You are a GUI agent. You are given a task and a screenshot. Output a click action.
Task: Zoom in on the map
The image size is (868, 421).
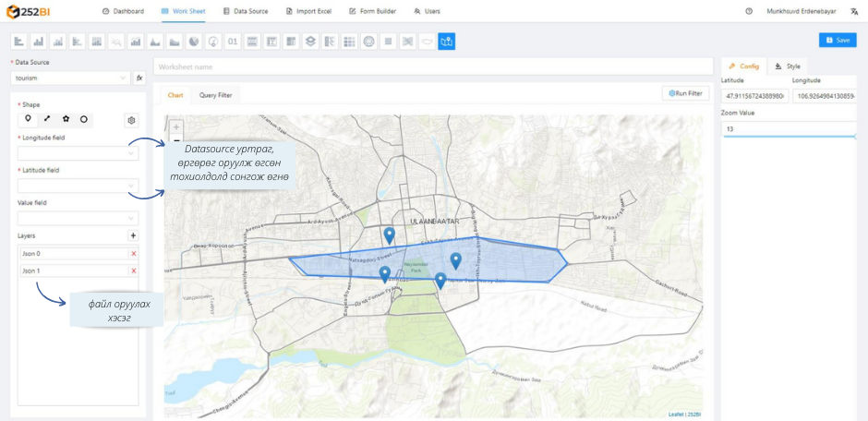pyautogui.click(x=176, y=126)
